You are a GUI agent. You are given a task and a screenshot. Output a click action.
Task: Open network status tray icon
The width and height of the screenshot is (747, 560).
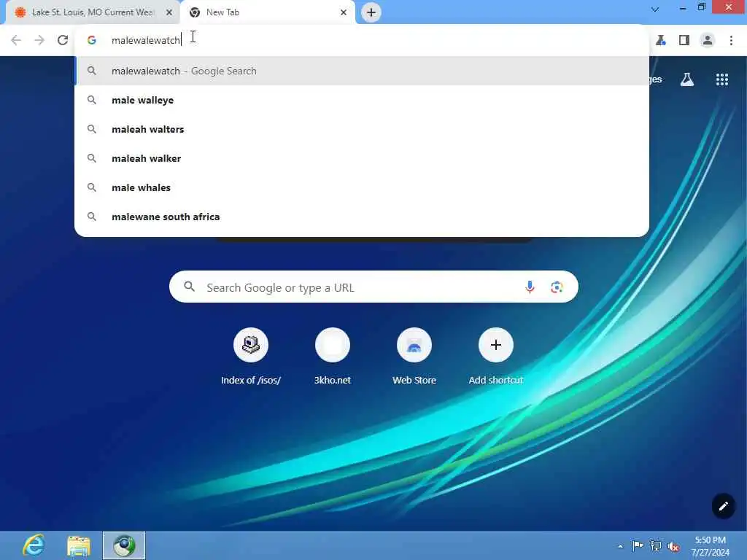coord(656,546)
